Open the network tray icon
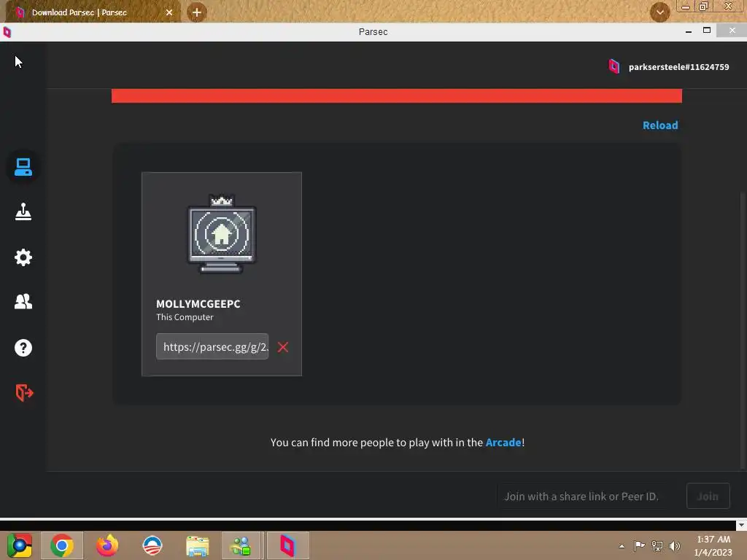Viewport: 747px width, 560px height. [x=657, y=545]
